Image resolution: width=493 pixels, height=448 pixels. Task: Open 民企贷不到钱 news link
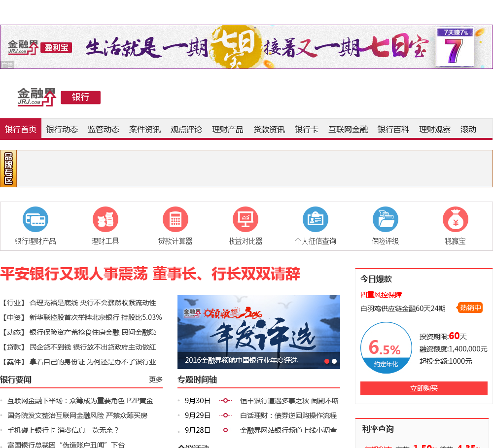click(93, 347)
